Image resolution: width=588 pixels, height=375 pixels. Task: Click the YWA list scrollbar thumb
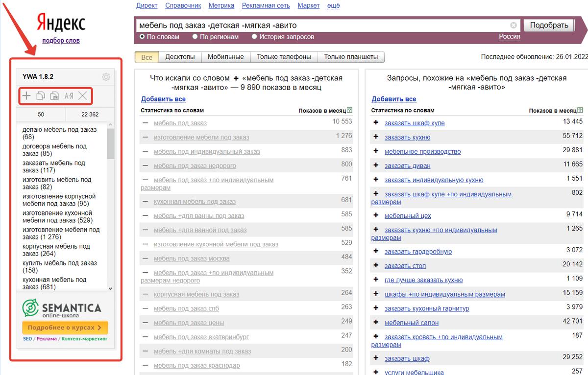click(x=110, y=143)
